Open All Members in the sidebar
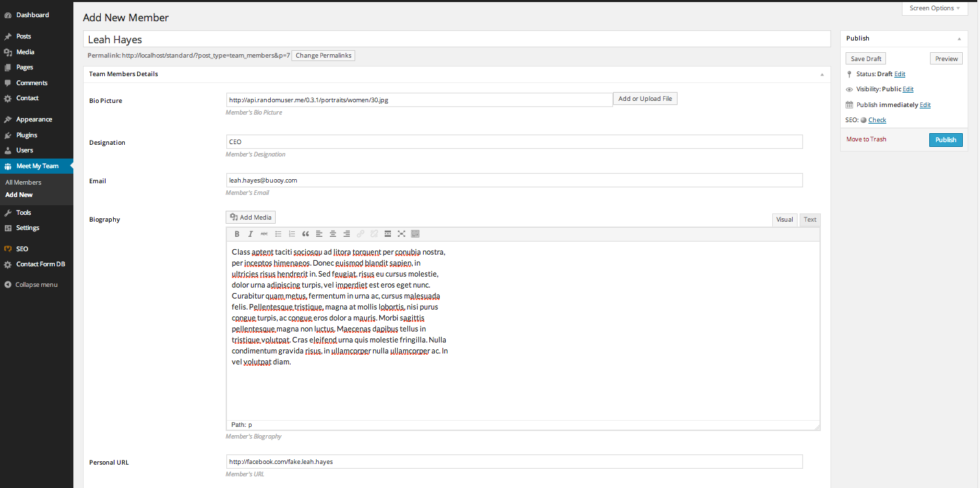The image size is (980, 488). pyautogui.click(x=23, y=183)
